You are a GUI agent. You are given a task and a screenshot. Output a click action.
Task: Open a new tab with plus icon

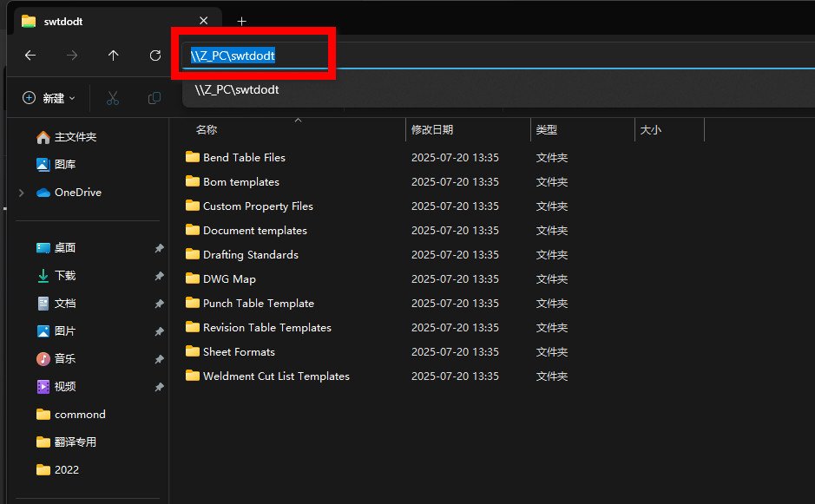coord(242,21)
